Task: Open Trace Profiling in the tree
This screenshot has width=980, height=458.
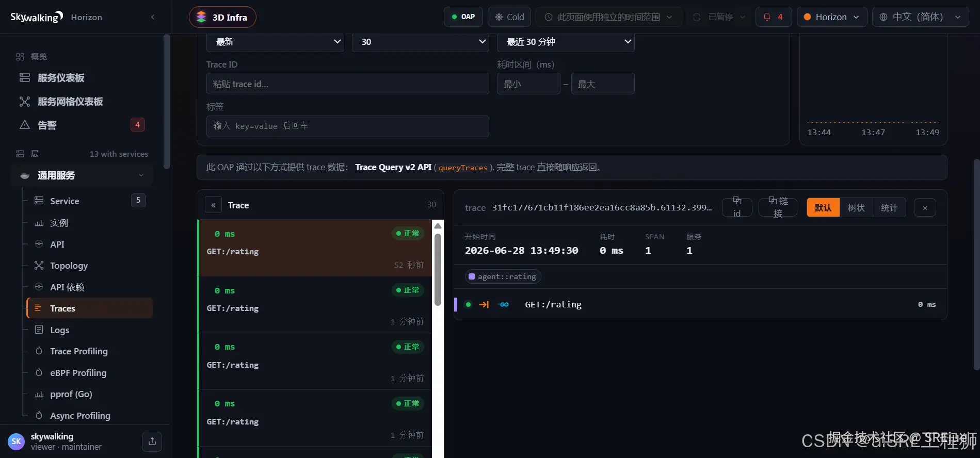Action: click(79, 351)
